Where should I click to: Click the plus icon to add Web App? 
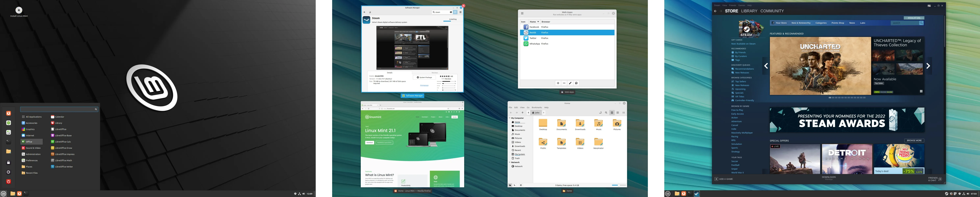pyautogui.click(x=558, y=83)
